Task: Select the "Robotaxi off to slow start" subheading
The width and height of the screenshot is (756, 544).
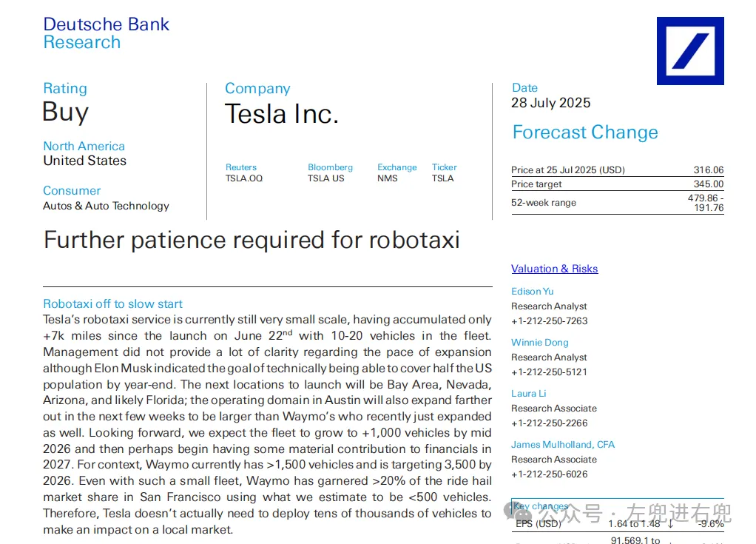Action: [x=112, y=303]
